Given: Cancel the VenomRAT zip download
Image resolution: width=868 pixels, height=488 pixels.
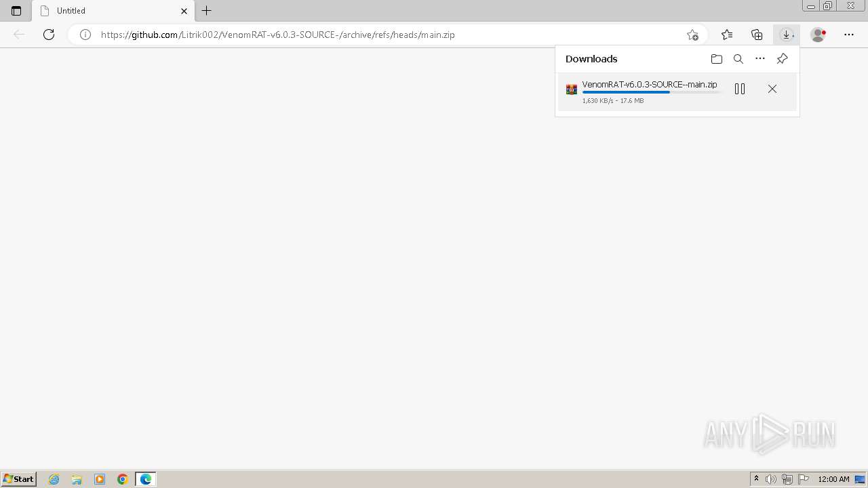Looking at the screenshot, I should point(772,89).
